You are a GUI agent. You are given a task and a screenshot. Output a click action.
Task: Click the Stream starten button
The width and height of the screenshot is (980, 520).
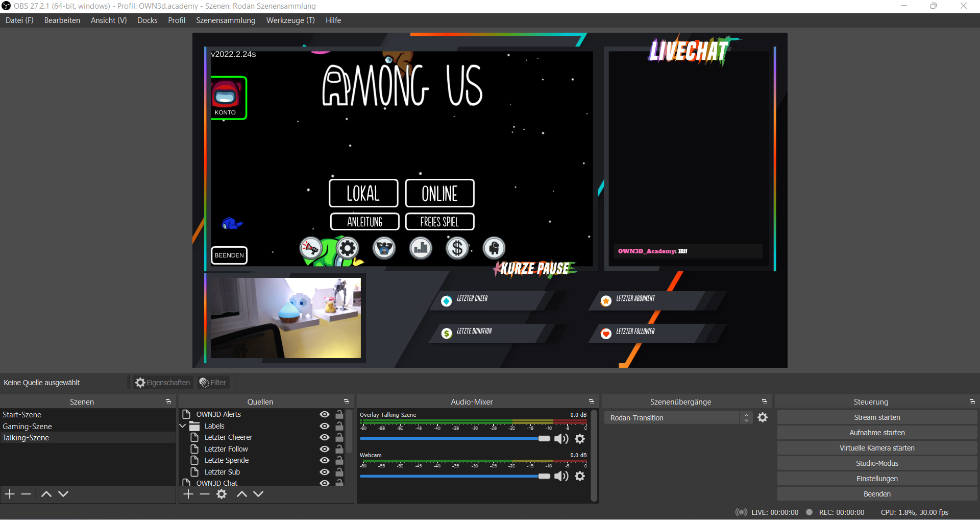pos(877,417)
